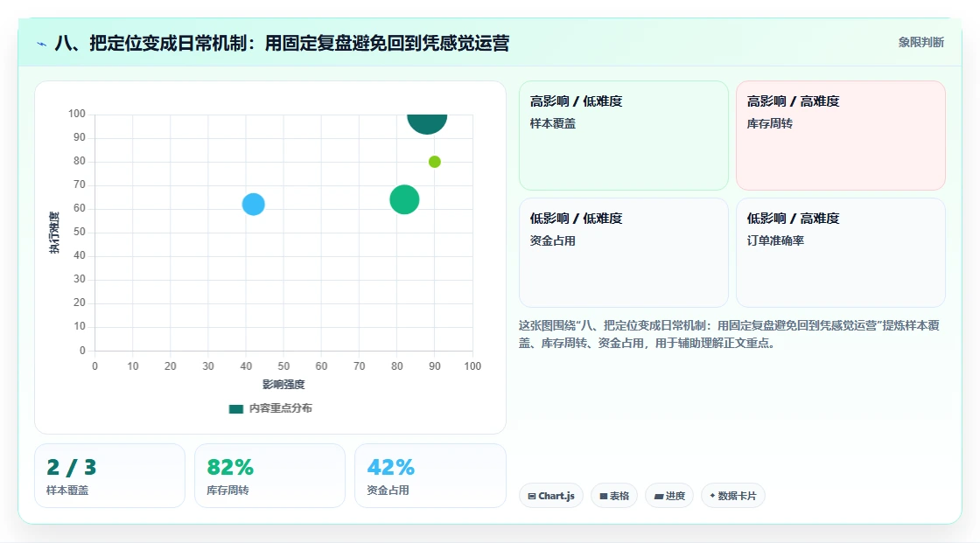Click the 执行难度 y-axis title

point(54,233)
